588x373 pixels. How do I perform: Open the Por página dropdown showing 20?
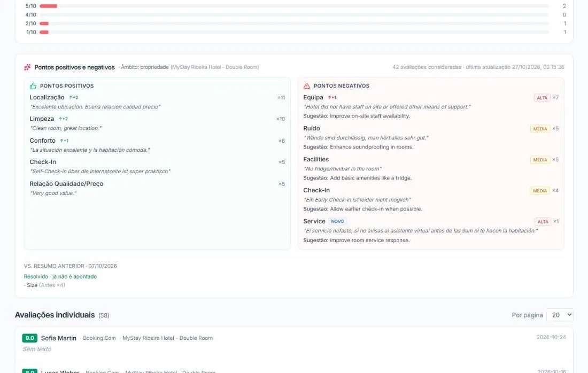[560, 315]
